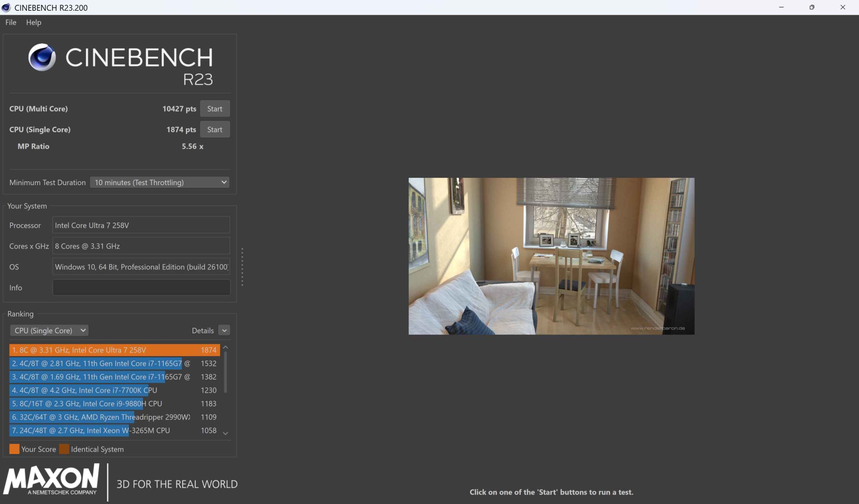Image resolution: width=859 pixels, height=504 pixels.
Task: Open the Help menu
Action: [34, 22]
